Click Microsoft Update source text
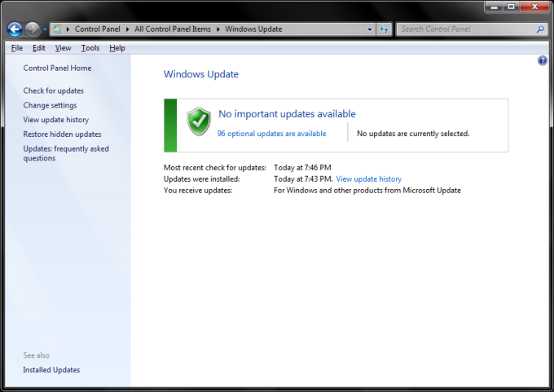Screen dimensions: 554x392 (367, 191)
